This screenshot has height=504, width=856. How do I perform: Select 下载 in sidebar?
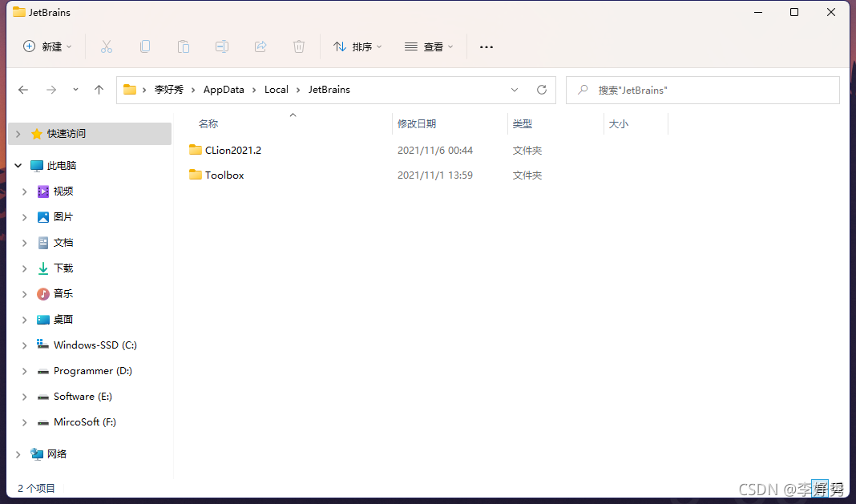63,268
